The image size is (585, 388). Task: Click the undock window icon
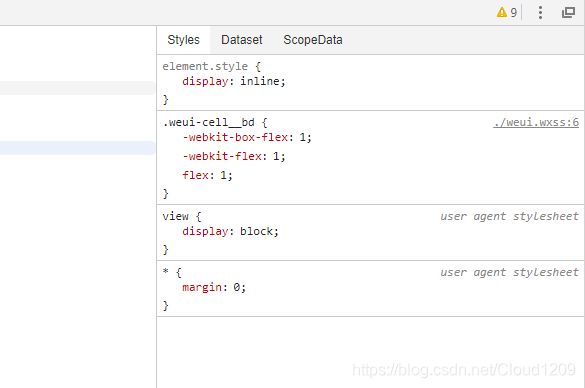(x=569, y=13)
